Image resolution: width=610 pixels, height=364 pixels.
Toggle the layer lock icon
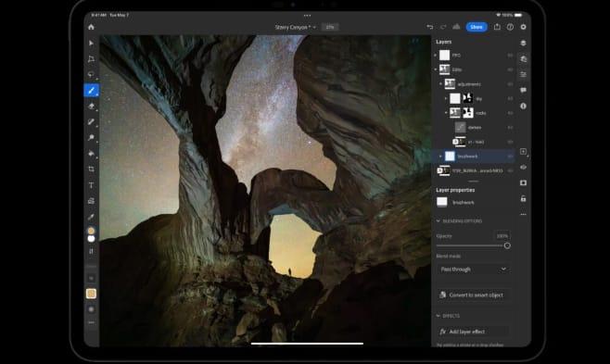click(x=523, y=198)
